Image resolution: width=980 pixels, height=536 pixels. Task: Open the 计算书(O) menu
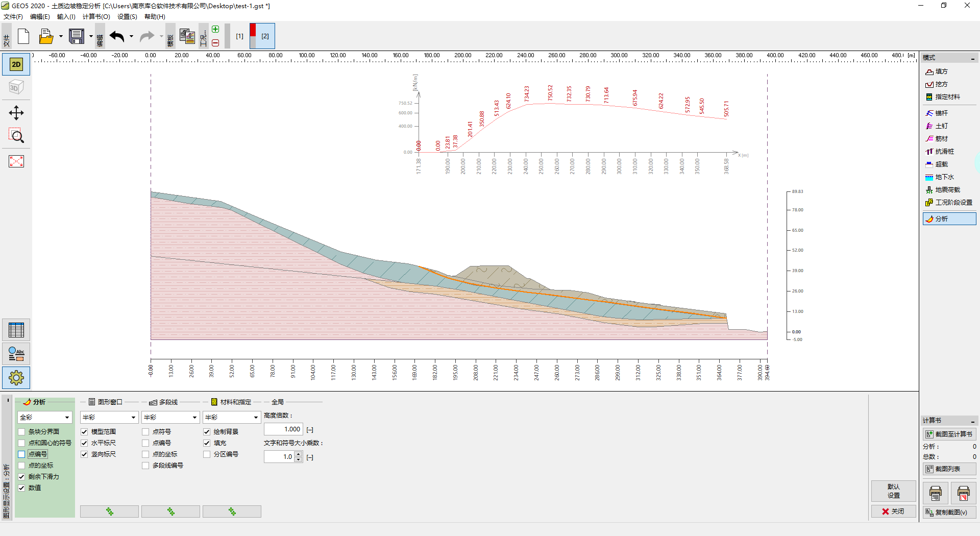click(96, 17)
